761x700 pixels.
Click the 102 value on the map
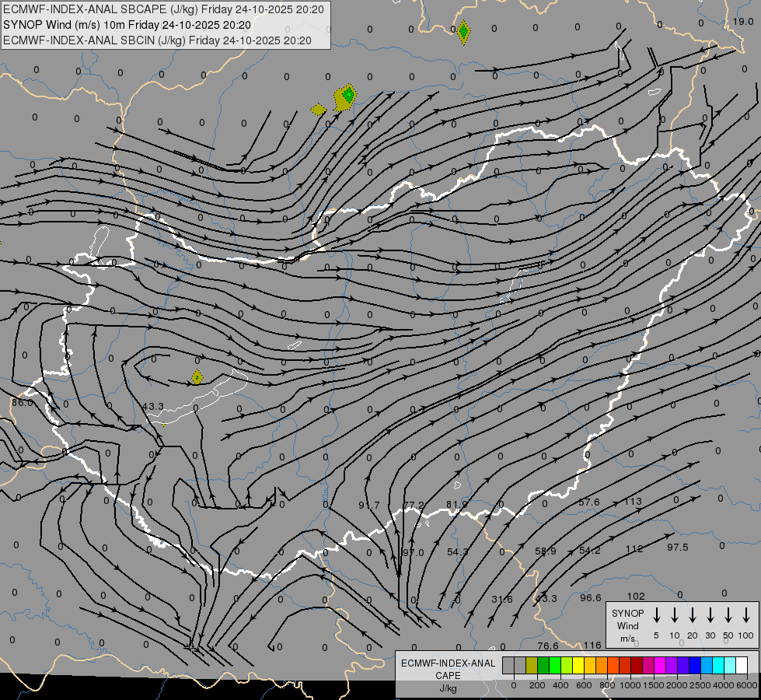click(x=636, y=596)
